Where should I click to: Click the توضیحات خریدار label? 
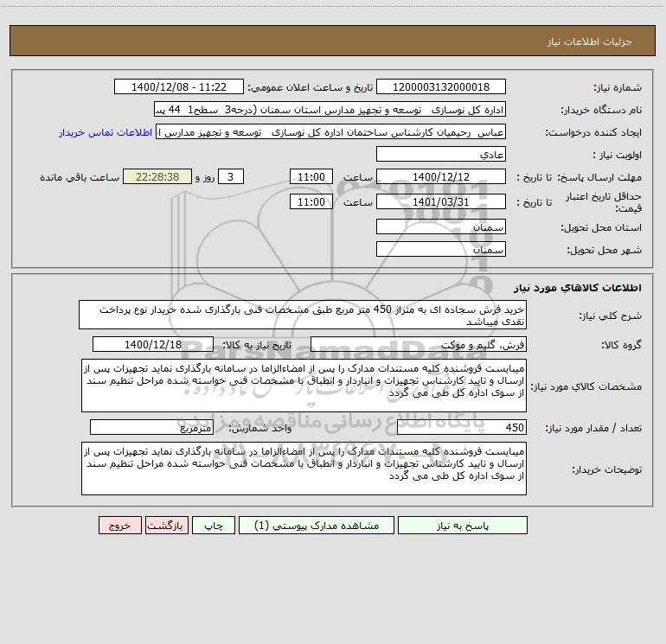pyautogui.click(x=607, y=469)
